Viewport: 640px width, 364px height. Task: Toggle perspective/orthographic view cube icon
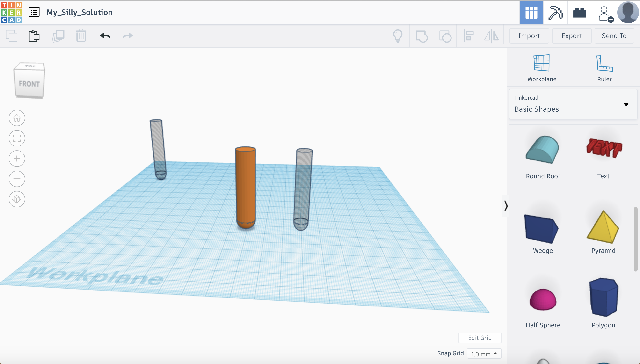click(17, 199)
